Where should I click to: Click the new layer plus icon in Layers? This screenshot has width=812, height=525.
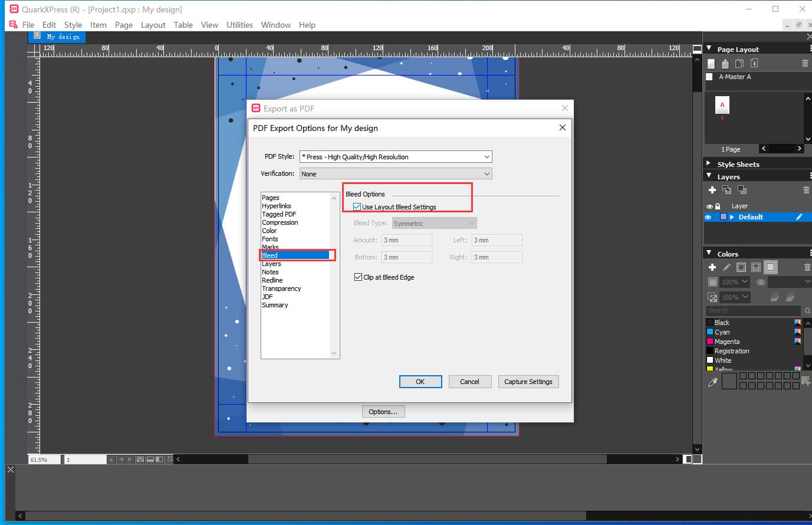[712, 190]
